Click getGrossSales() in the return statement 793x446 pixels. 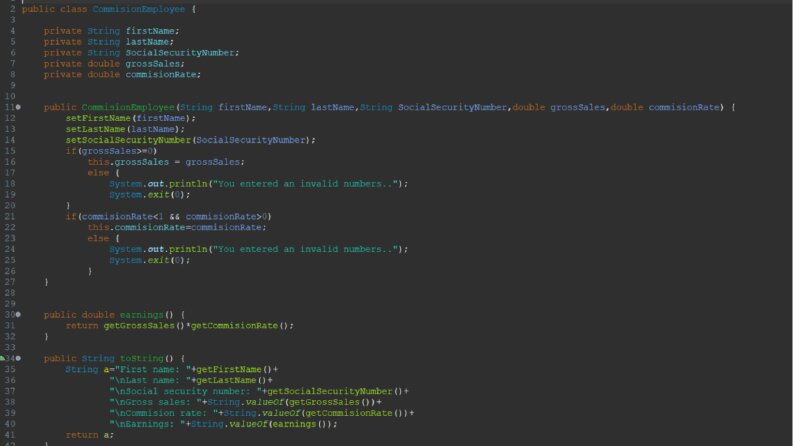click(x=144, y=326)
